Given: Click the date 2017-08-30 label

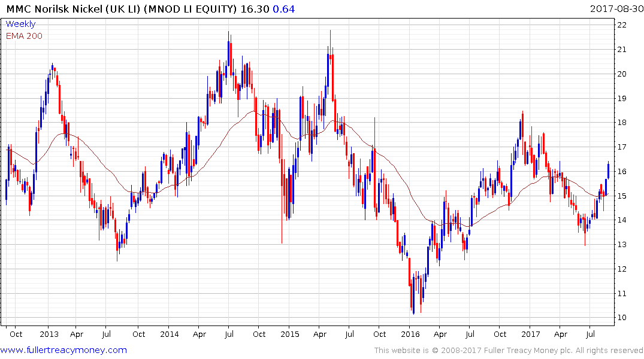Looking at the screenshot, I should click(x=616, y=8).
